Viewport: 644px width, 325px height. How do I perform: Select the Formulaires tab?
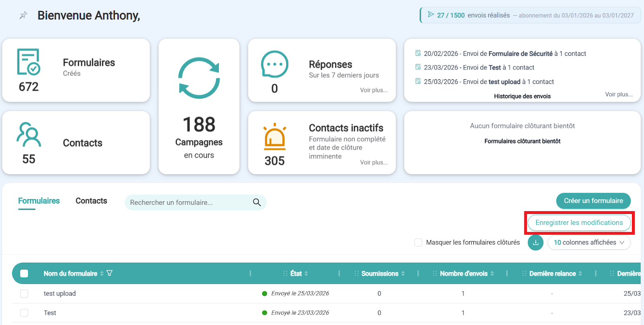tap(39, 201)
